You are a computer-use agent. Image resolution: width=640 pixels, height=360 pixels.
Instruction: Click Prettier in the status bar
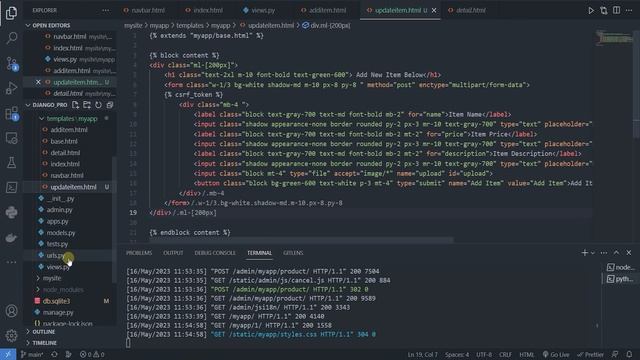click(x=590, y=354)
